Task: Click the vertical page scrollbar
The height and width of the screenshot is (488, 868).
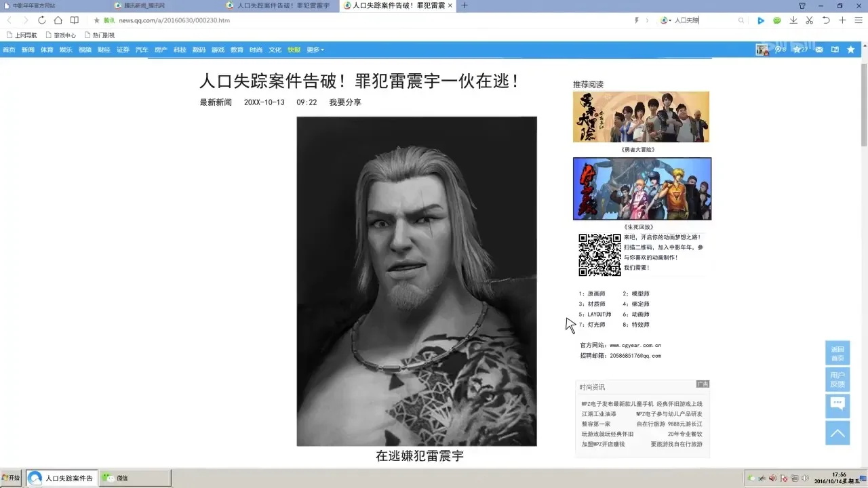Action: pos(864,264)
